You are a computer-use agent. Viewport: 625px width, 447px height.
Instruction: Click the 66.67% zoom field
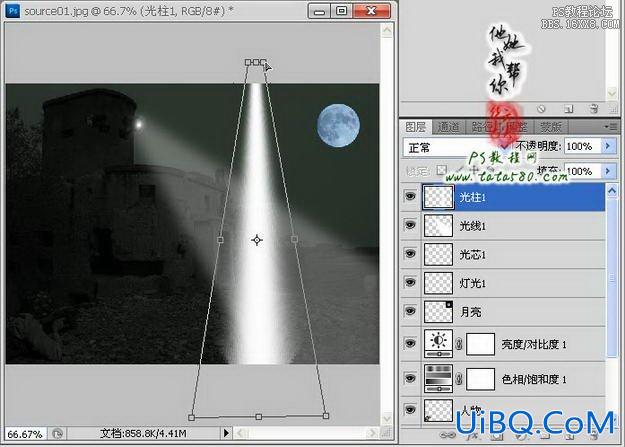coord(25,434)
